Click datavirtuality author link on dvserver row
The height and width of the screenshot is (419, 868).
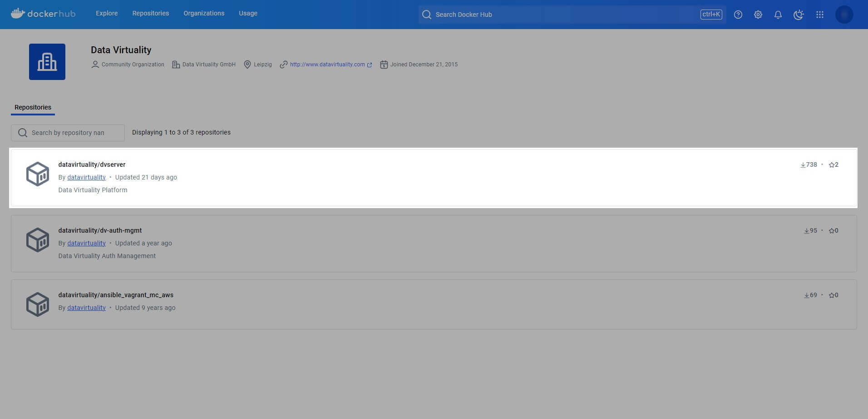pos(86,177)
